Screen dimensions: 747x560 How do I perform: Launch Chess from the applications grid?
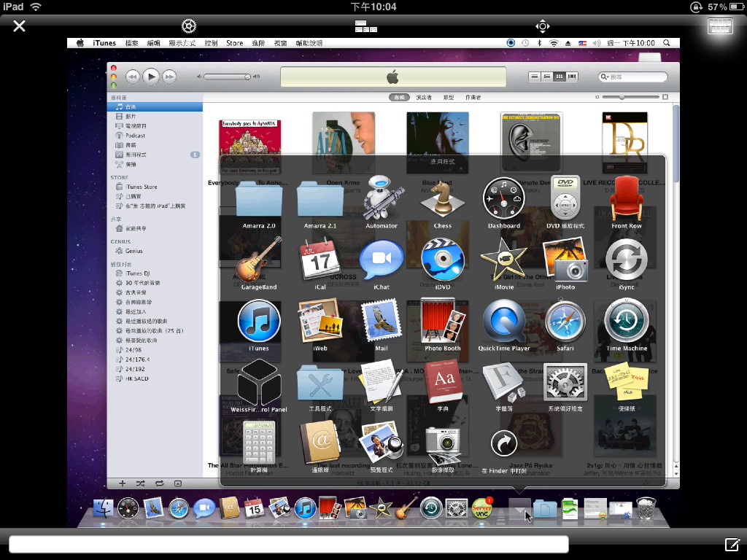(443, 199)
